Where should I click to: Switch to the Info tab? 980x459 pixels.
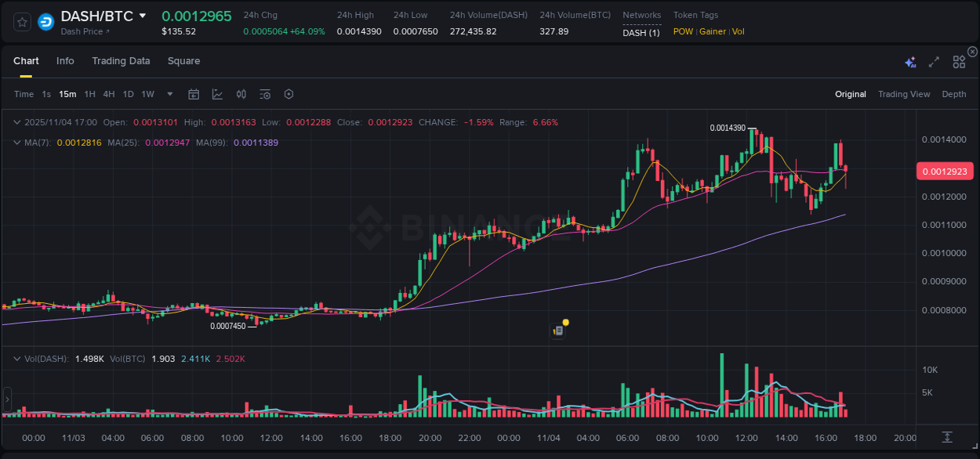pos(65,60)
